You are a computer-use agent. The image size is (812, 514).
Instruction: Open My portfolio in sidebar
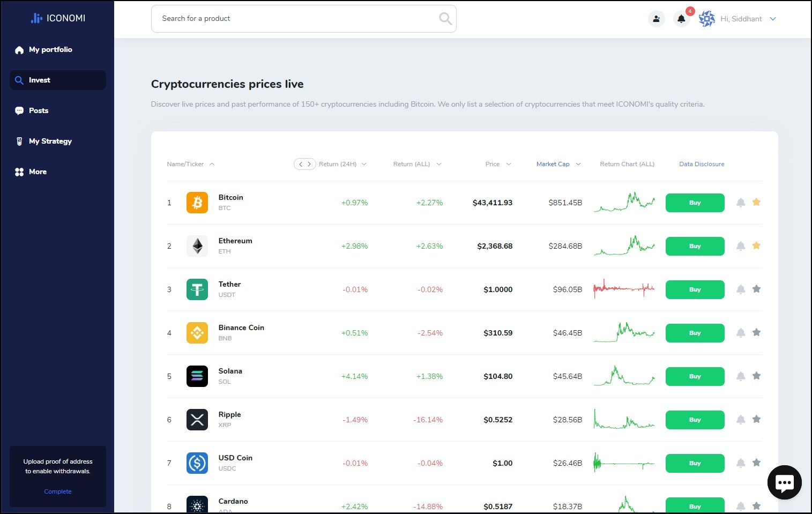coord(50,50)
